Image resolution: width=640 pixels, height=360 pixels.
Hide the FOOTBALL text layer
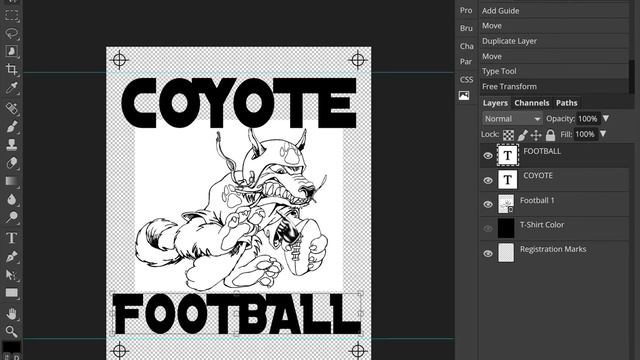[x=488, y=156]
